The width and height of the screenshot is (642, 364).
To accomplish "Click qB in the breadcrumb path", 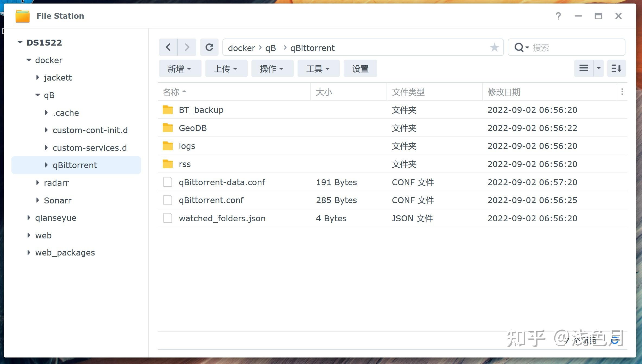I will [x=271, y=48].
